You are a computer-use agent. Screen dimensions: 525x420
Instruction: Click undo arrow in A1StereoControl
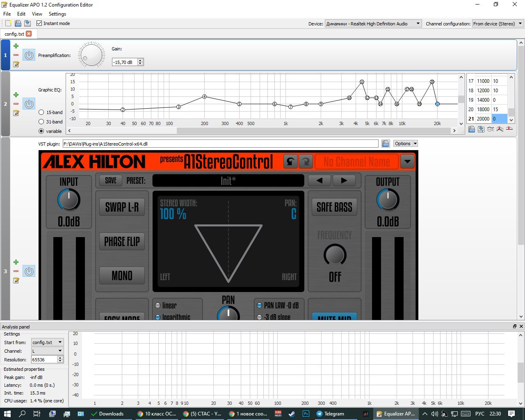coord(290,162)
